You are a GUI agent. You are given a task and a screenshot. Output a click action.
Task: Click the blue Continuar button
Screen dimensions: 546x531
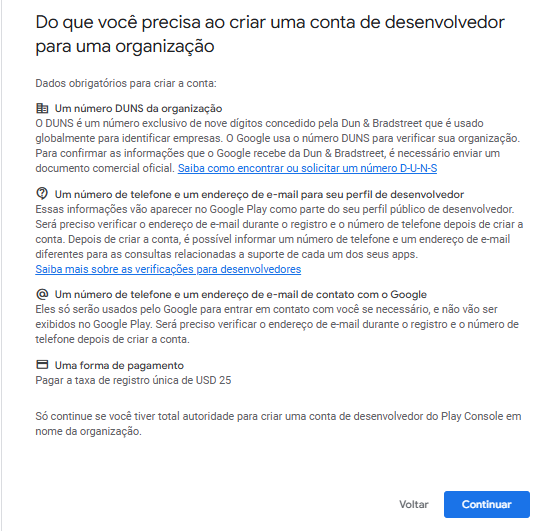pyautogui.click(x=486, y=504)
